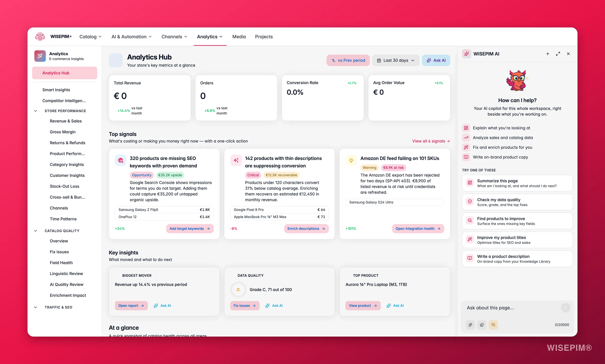Collapse the CATALOG QUALITY section
The width and height of the screenshot is (605, 364).
(x=36, y=231)
